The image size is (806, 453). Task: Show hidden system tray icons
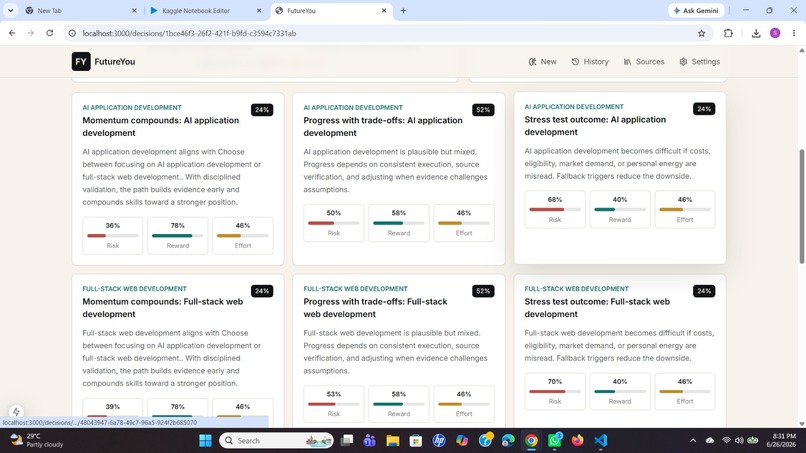[x=692, y=441]
